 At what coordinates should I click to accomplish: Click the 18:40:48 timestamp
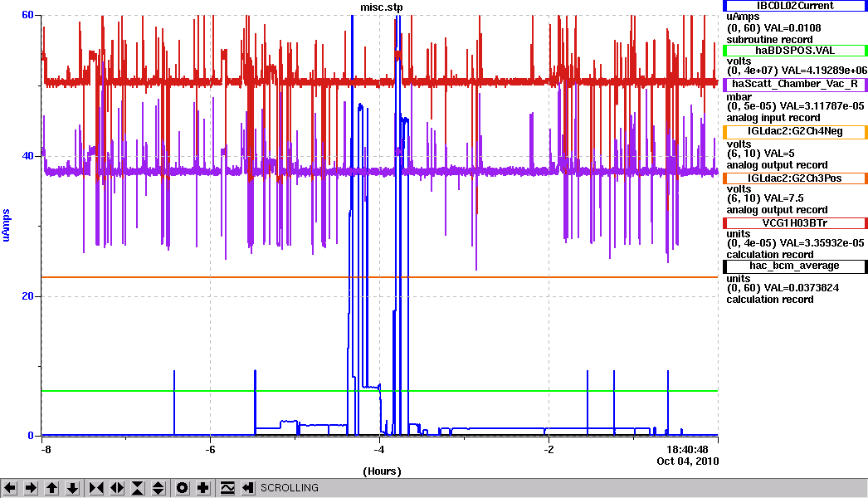[x=687, y=450]
